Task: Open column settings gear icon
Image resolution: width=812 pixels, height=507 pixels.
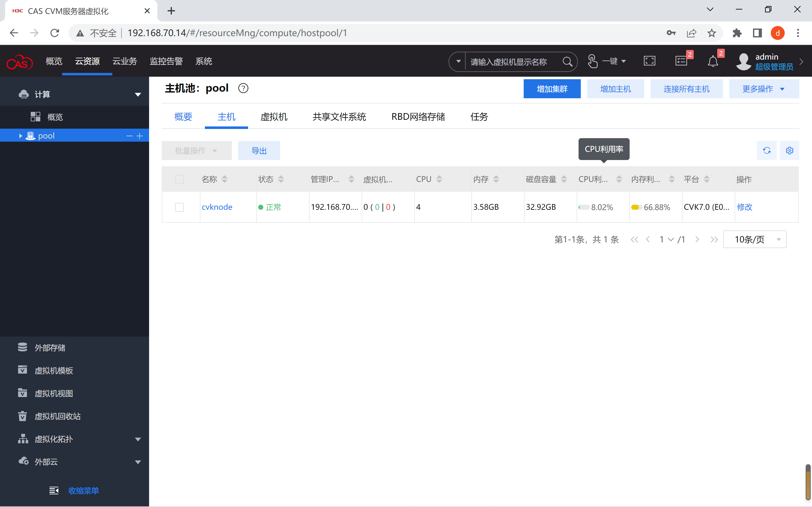Action: coord(789,151)
